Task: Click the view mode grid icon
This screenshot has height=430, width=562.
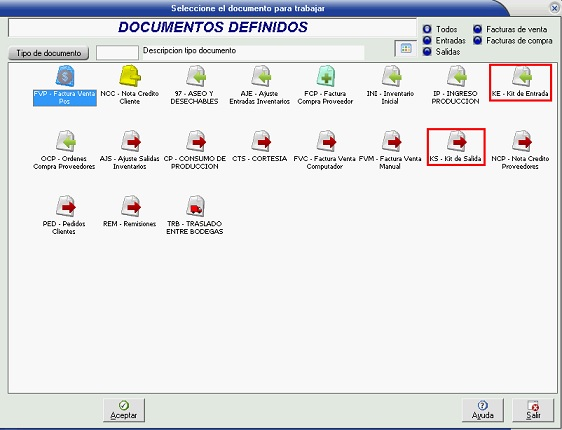Action: point(406,48)
